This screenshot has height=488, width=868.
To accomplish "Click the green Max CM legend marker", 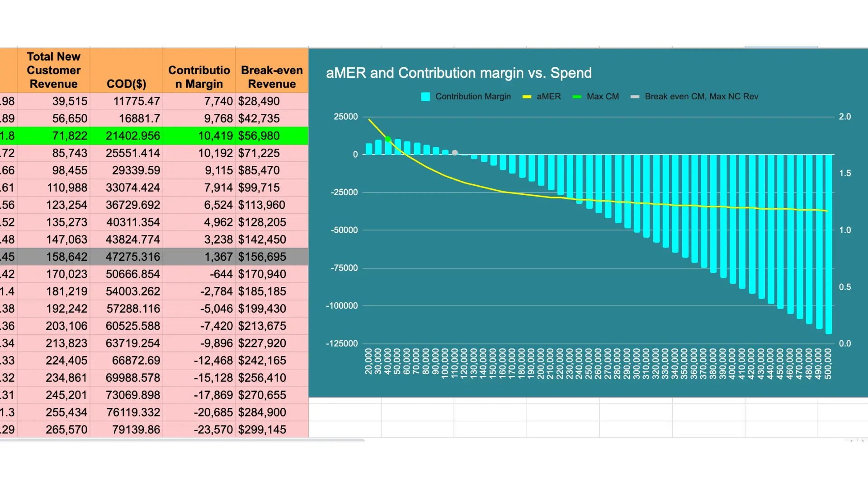I will 577,97.
